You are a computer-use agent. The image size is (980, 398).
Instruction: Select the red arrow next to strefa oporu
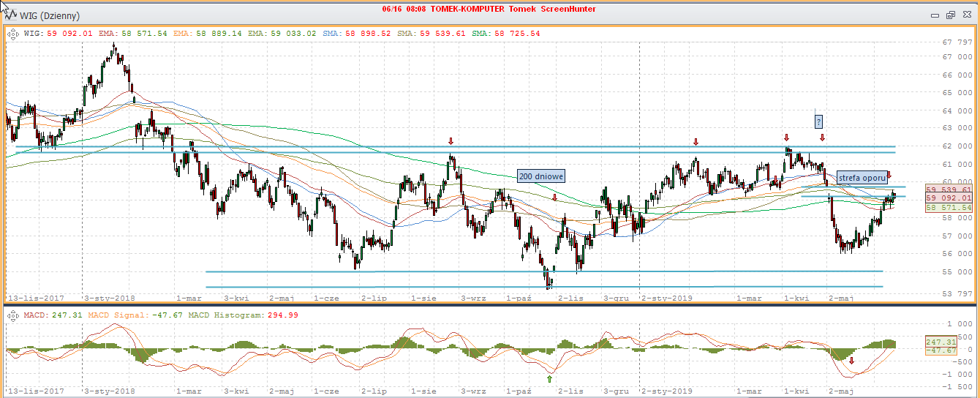(889, 176)
